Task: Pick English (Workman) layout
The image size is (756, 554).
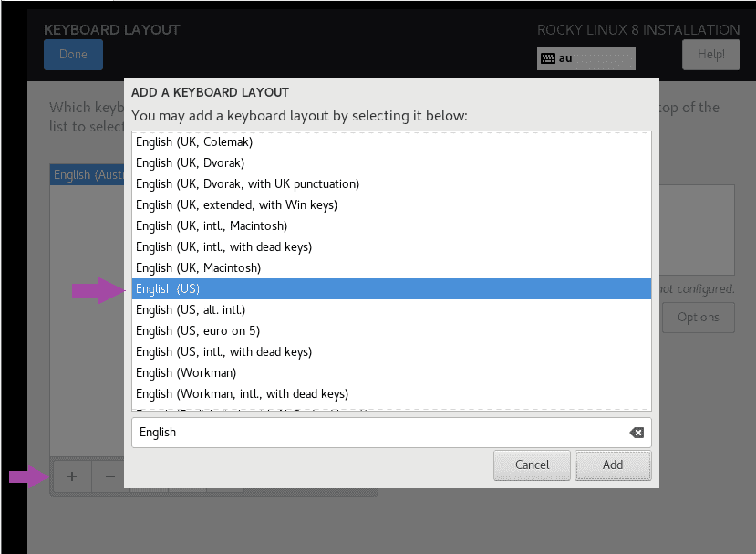Action: pyautogui.click(x=391, y=373)
